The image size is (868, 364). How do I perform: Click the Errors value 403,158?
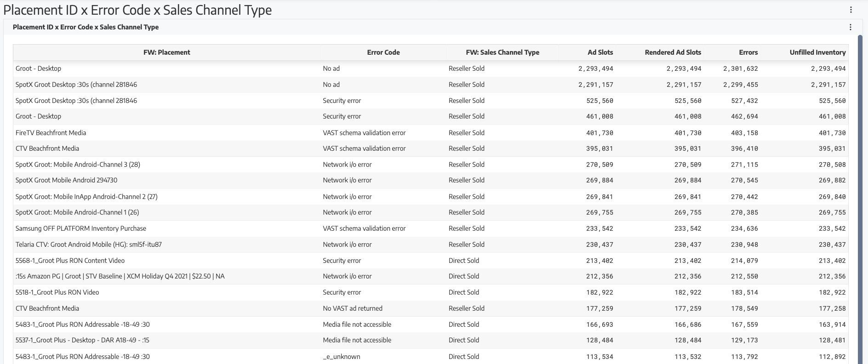745,133
